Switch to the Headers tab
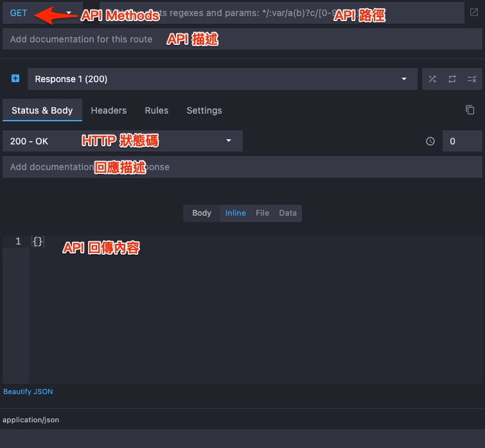This screenshot has width=485, height=448. tap(109, 110)
